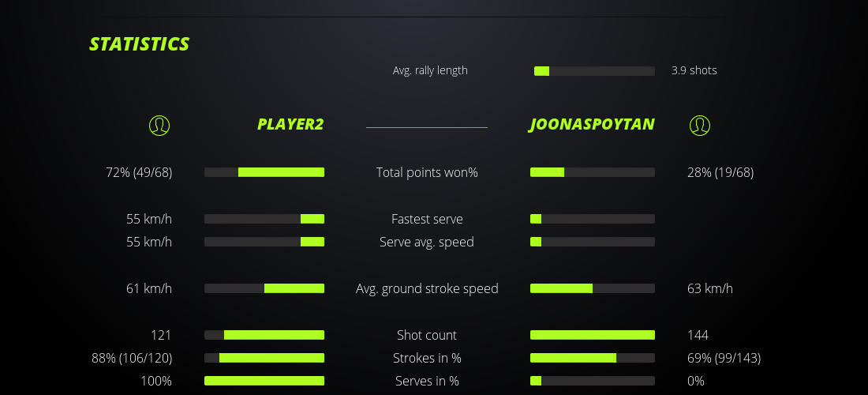Click PLAYER2's Strokes in % bar
The height and width of the screenshot is (395, 868).
(x=264, y=358)
